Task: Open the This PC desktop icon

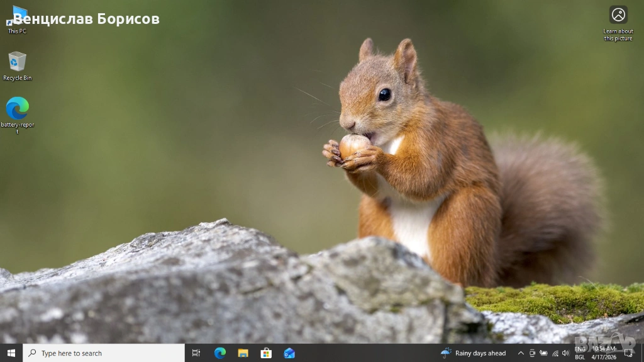Action: 17,19
